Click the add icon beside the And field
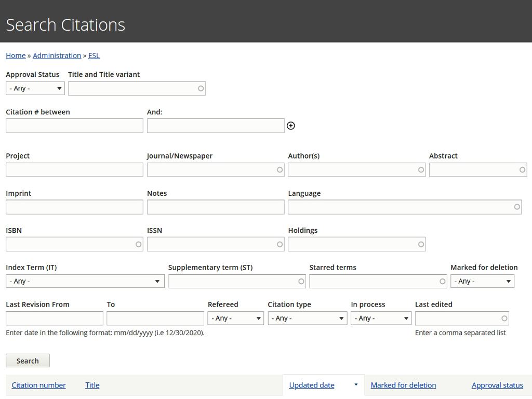The height and width of the screenshot is (399, 532). 291,126
